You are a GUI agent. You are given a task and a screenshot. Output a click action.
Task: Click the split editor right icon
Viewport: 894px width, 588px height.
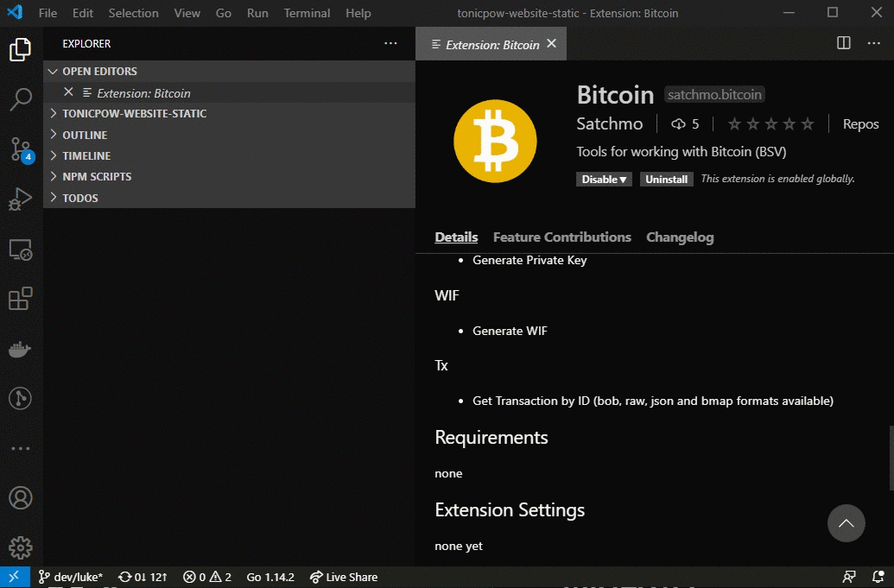844,43
